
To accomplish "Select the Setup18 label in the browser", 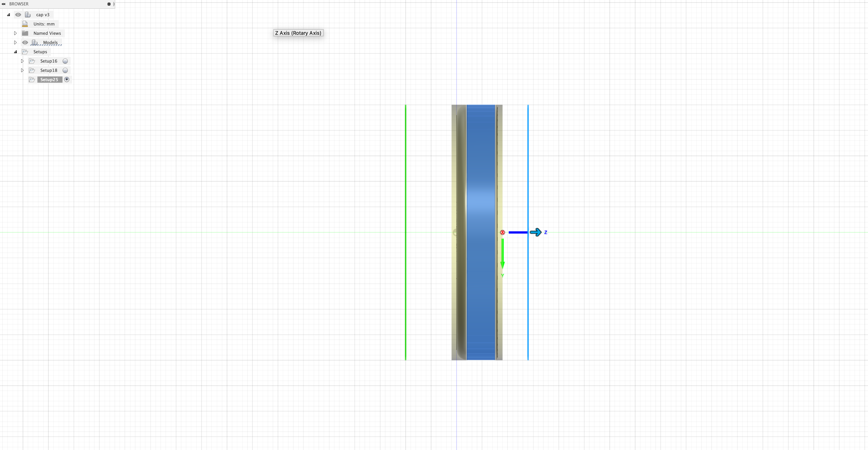I will 49,70.
